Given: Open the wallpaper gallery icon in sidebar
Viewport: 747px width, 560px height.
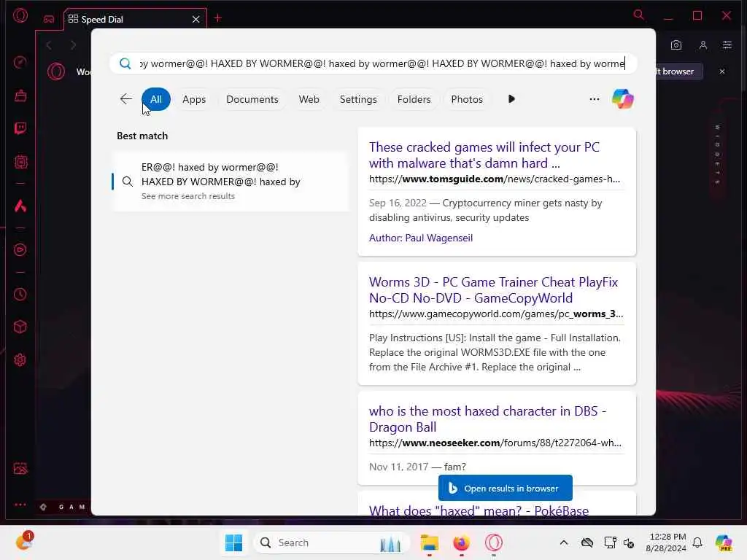Looking at the screenshot, I should pyautogui.click(x=20, y=469).
